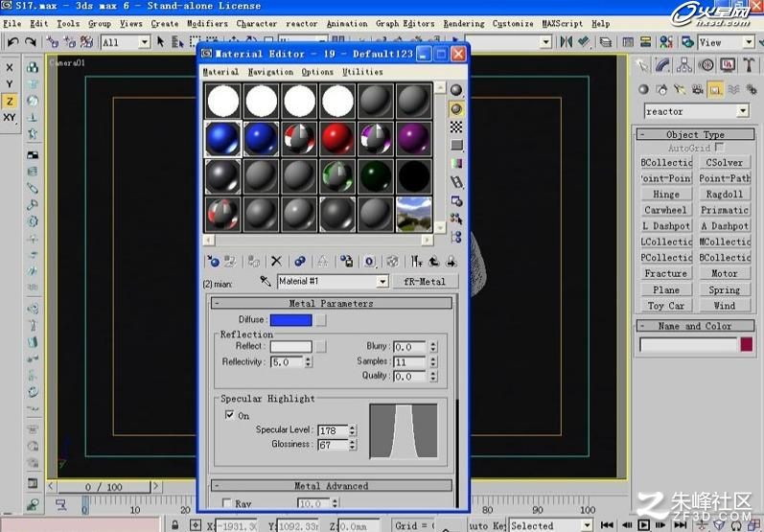The image size is (764, 532).
Task: Click the Reset Map/Material X icon
Action: [x=276, y=262]
